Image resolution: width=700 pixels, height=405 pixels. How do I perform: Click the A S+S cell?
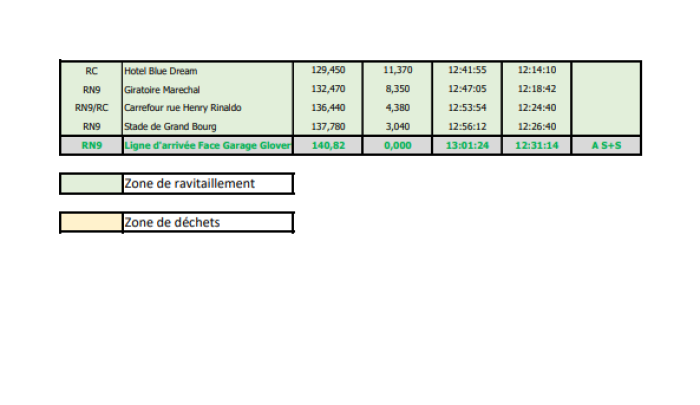tap(606, 146)
